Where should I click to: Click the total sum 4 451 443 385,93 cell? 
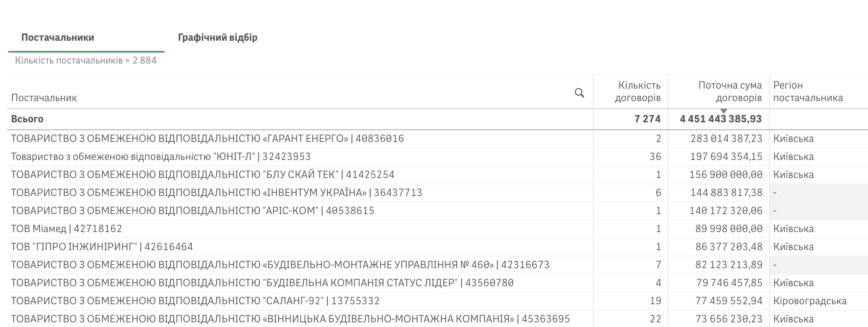720,119
